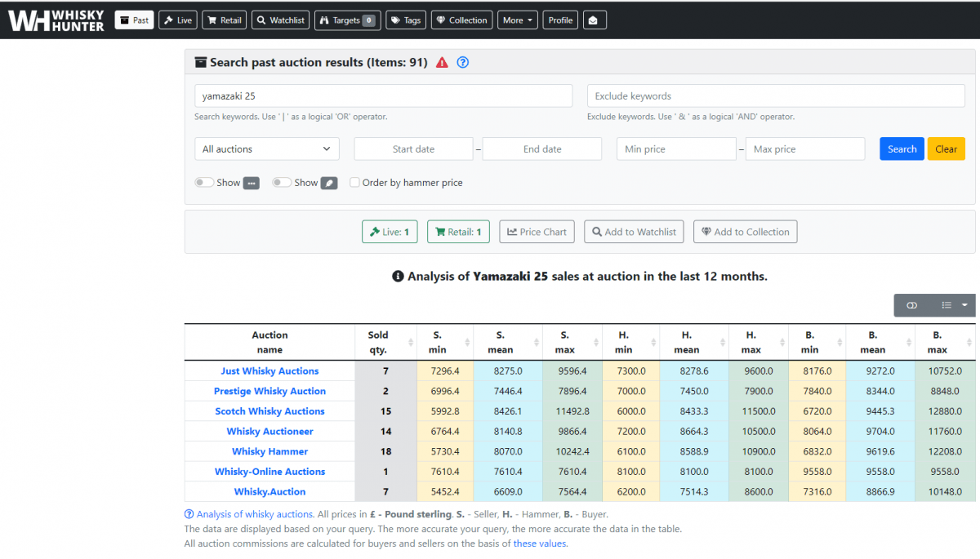Screen dimensions: 980x559
Task: Open 'Analysis of whisky auctions' link
Action: 255,514
